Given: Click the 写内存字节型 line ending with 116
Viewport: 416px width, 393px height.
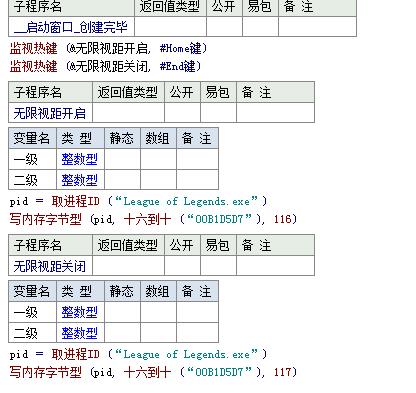Looking at the screenshot, I should point(153,219).
